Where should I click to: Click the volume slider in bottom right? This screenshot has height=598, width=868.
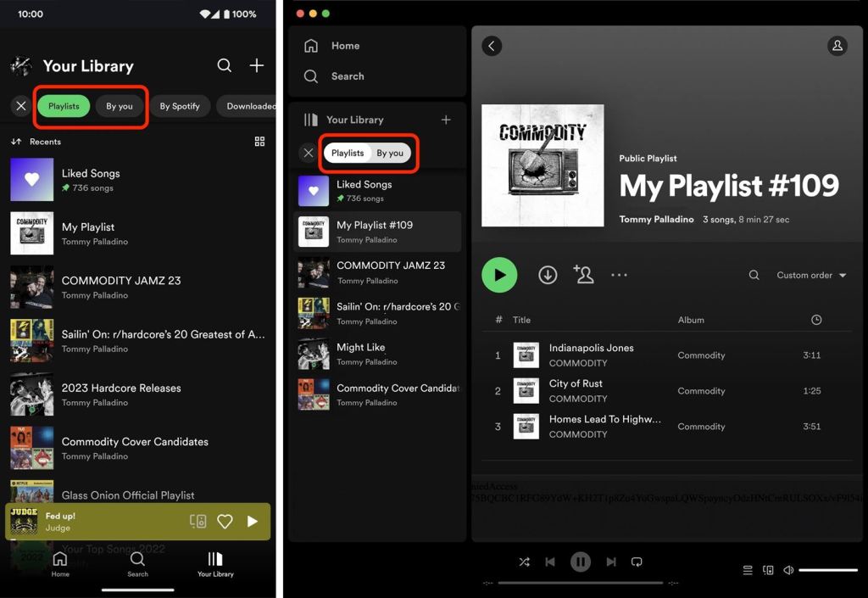(828, 570)
